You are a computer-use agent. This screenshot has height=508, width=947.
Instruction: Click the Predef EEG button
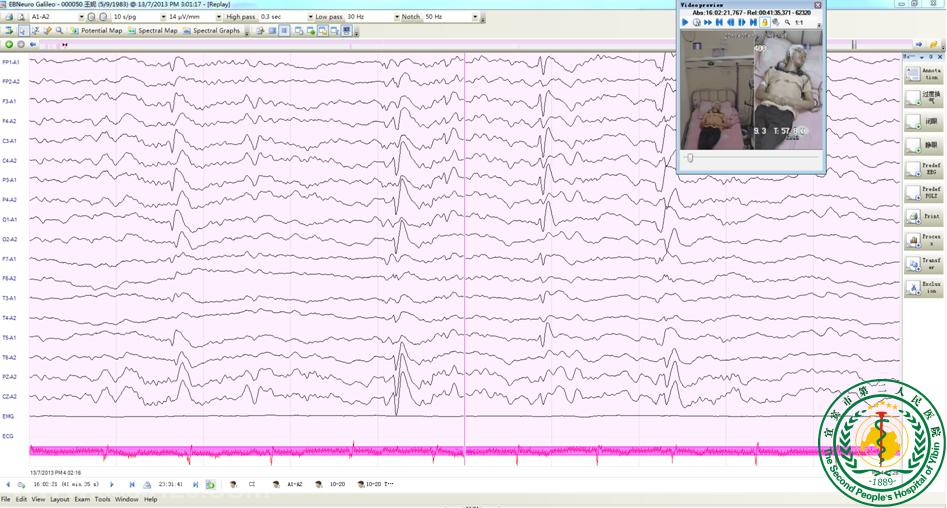[x=922, y=169]
